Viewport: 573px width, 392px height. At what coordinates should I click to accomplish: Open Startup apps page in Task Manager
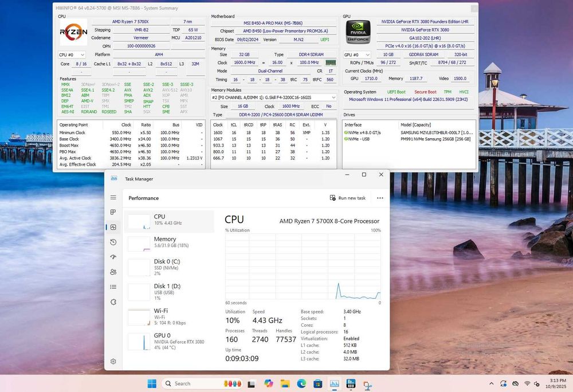point(113,257)
